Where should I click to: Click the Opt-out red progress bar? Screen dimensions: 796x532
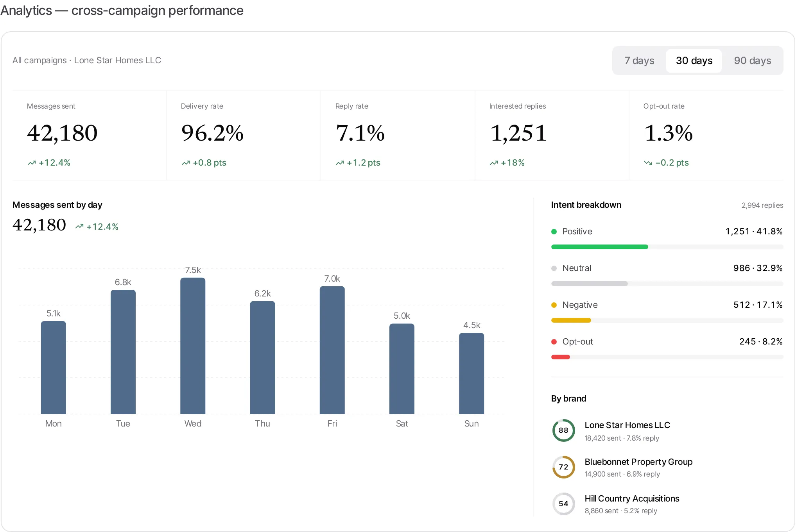tap(560, 357)
